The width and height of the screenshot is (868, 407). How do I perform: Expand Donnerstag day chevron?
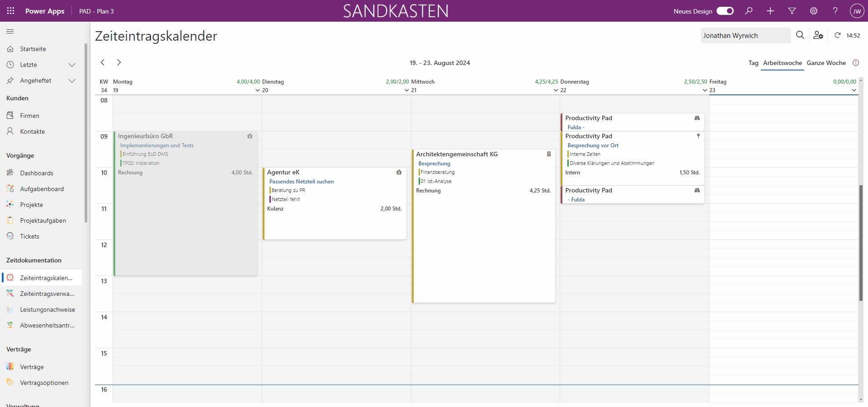click(x=705, y=90)
